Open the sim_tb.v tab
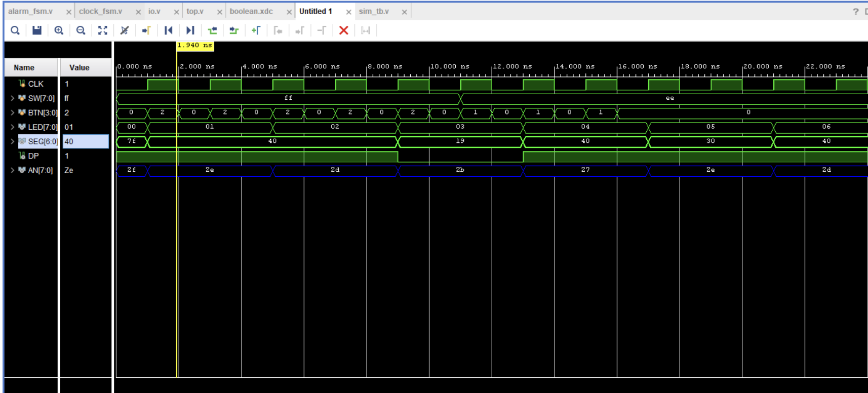The width and height of the screenshot is (868, 393). [x=374, y=11]
